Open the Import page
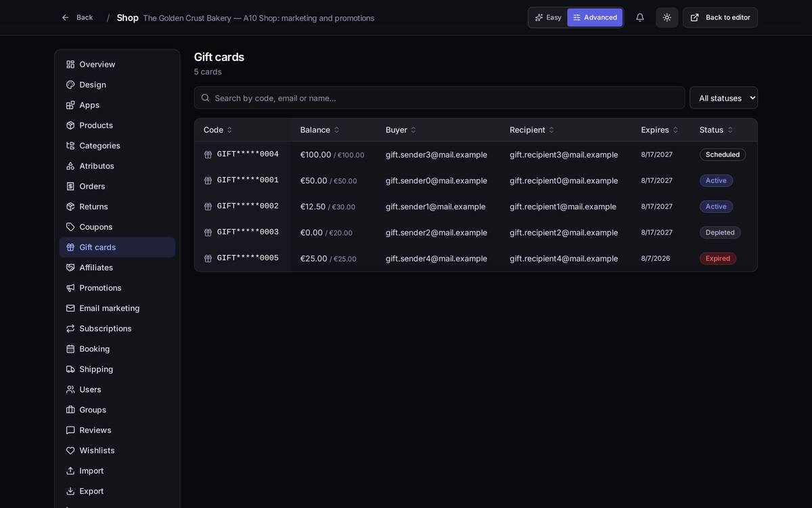Image resolution: width=812 pixels, height=508 pixels. click(x=117, y=471)
